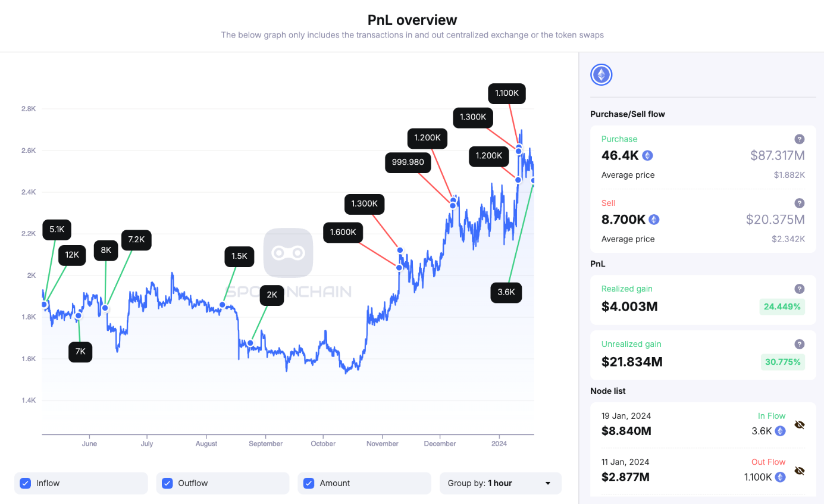This screenshot has height=504, width=824.
Task: Hide the 11 Jan 2024 Out Flow node
Action: pyautogui.click(x=800, y=471)
